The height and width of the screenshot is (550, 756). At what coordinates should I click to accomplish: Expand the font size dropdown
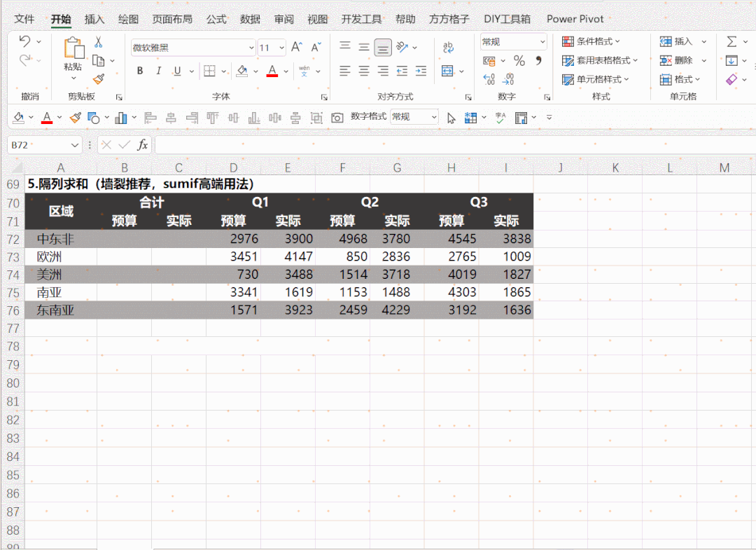(x=281, y=48)
